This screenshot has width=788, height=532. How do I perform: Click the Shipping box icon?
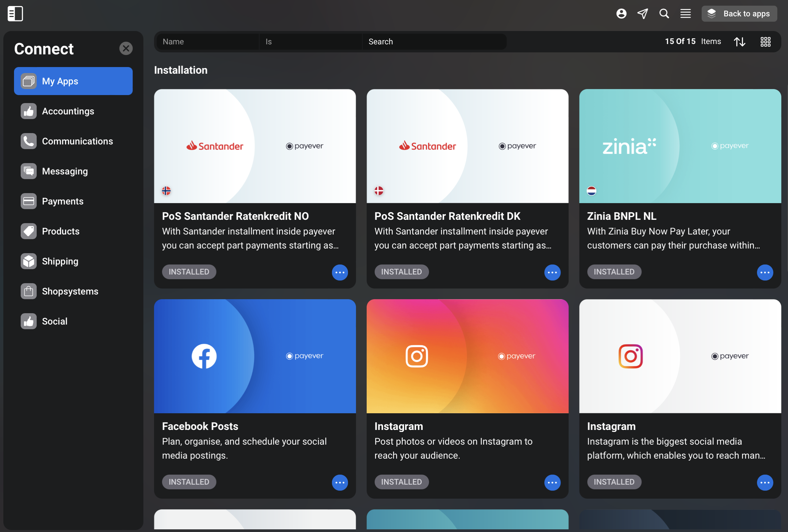pyautogui.click(x=28, y=261)
